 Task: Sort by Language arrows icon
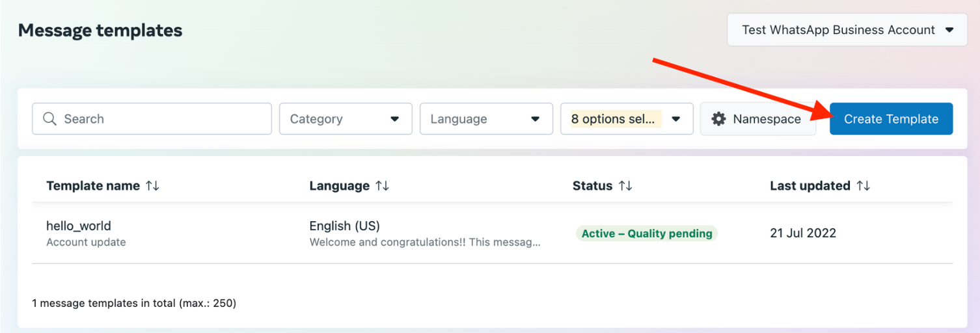click(x=382, y=186)
